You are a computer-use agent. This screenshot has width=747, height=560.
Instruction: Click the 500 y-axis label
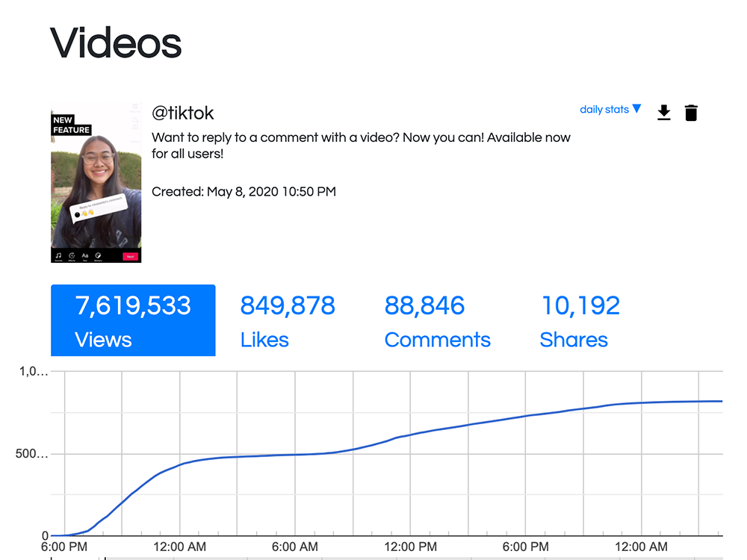pyautogui.click(x=31, y=453)
